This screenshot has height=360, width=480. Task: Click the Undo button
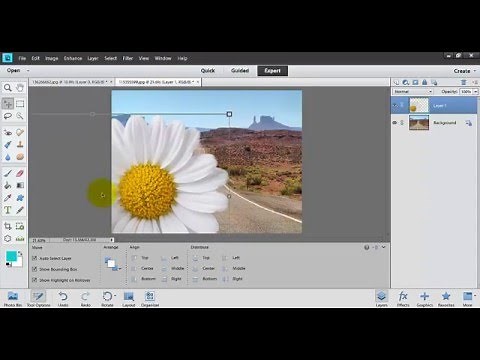[x=63, y=298]
